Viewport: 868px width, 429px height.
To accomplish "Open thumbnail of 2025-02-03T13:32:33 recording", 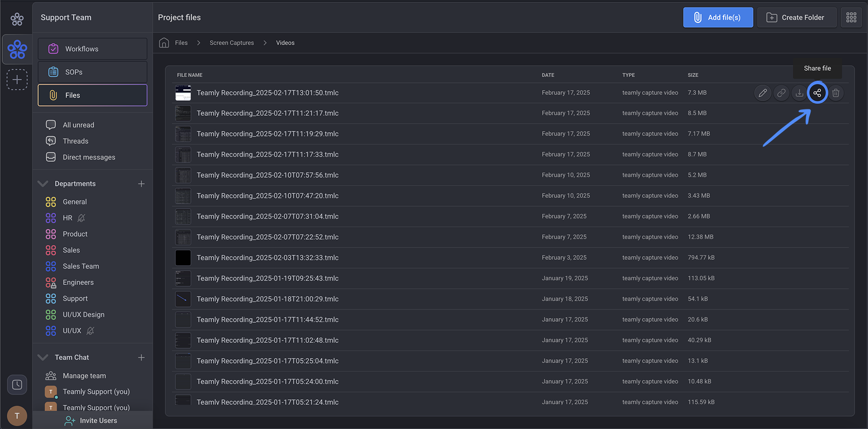I will (x=183, y=258).
